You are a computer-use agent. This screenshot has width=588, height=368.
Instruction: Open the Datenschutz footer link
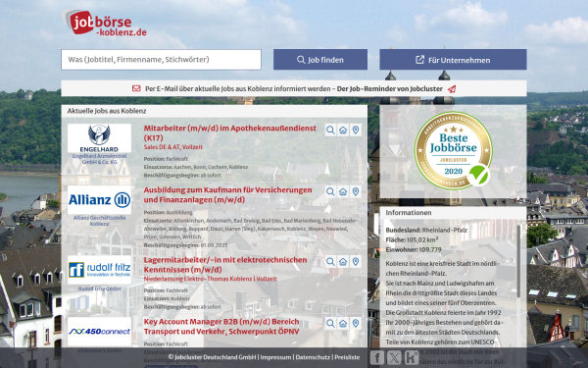coord(313,357)
